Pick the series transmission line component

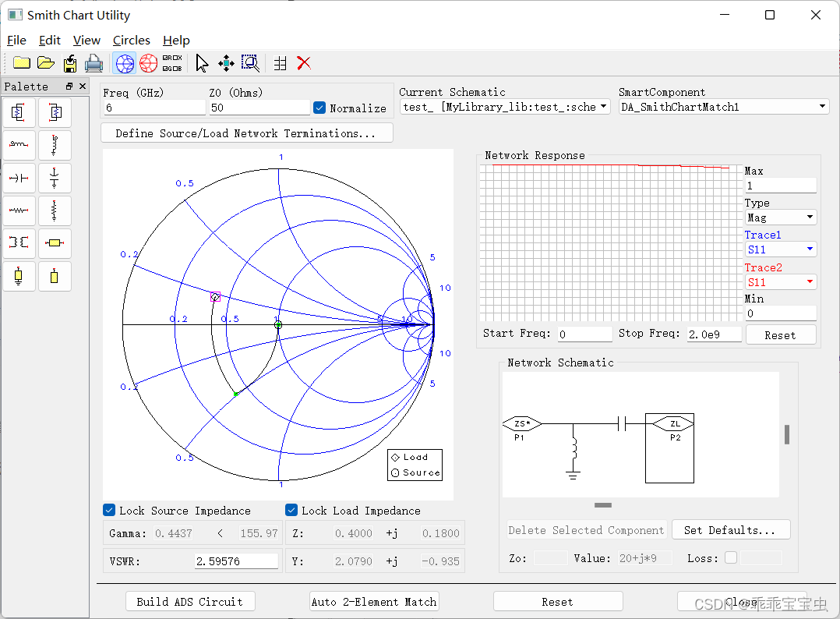coord(55,243)
